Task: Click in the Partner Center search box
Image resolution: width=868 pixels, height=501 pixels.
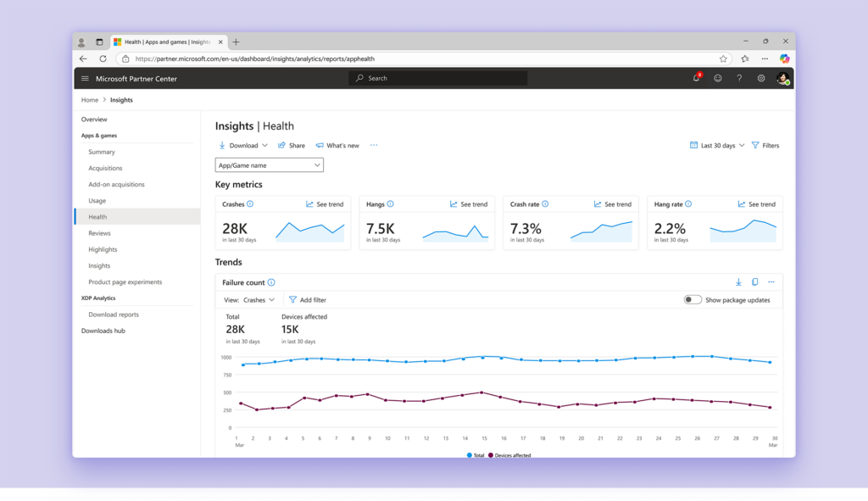Action: [x=437, y=78]
